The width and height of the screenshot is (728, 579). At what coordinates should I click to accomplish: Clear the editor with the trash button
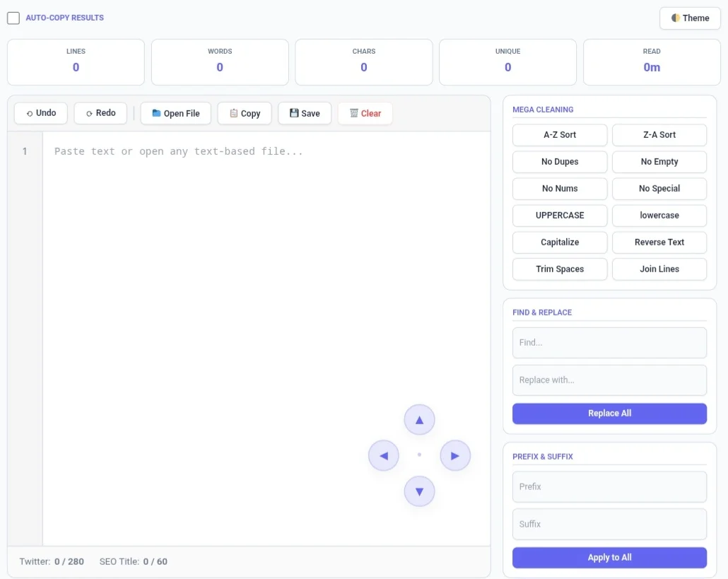tap(365, 113)
